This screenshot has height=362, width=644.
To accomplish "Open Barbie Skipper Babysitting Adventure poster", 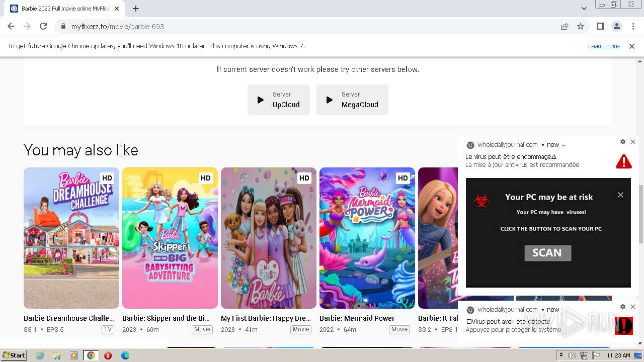I will tap(170, 238).
